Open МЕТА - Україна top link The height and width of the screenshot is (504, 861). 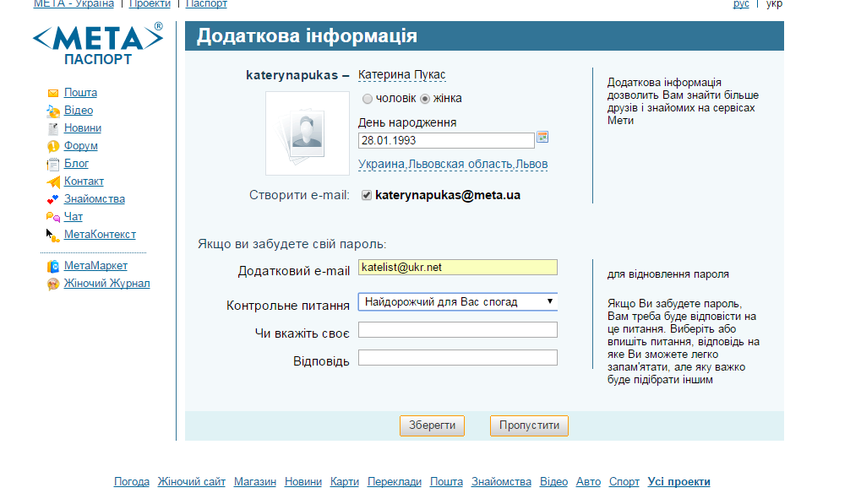74,4
